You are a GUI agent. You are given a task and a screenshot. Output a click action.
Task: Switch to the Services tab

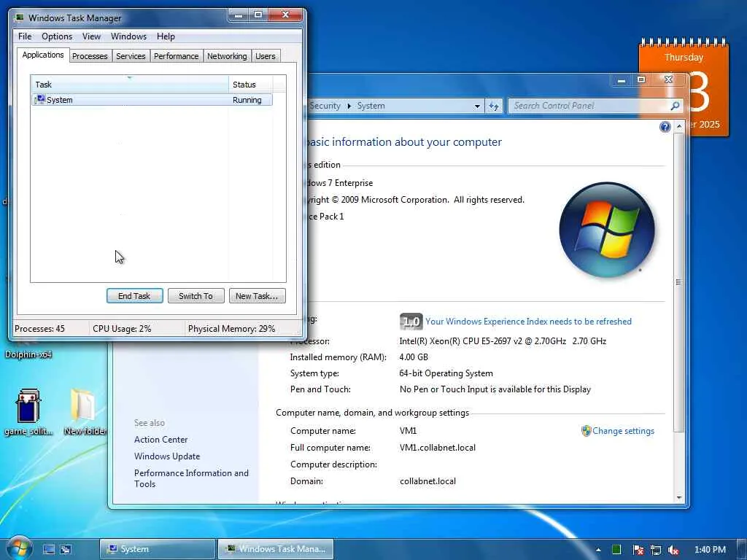click(131, 56)
